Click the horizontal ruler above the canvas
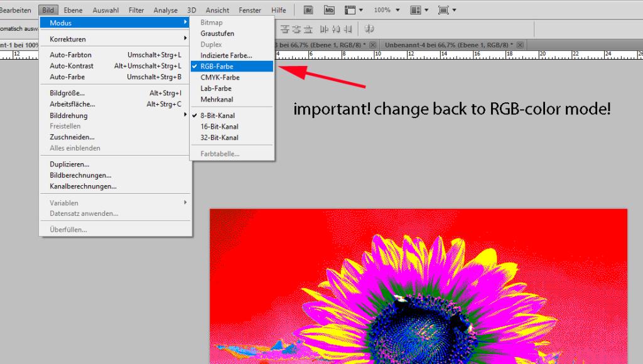The height and width of the screenshot is (364, 643). pyautogui.click(x=440, y=55)
